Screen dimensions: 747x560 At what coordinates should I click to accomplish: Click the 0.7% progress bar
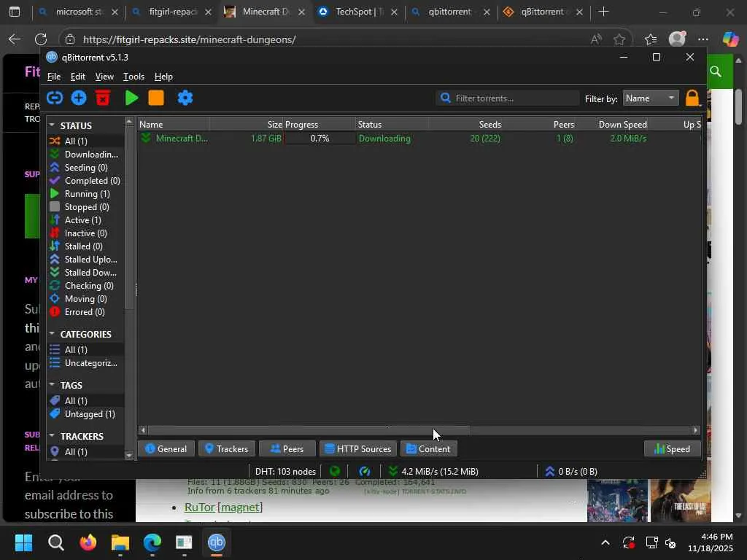(320, 139)
